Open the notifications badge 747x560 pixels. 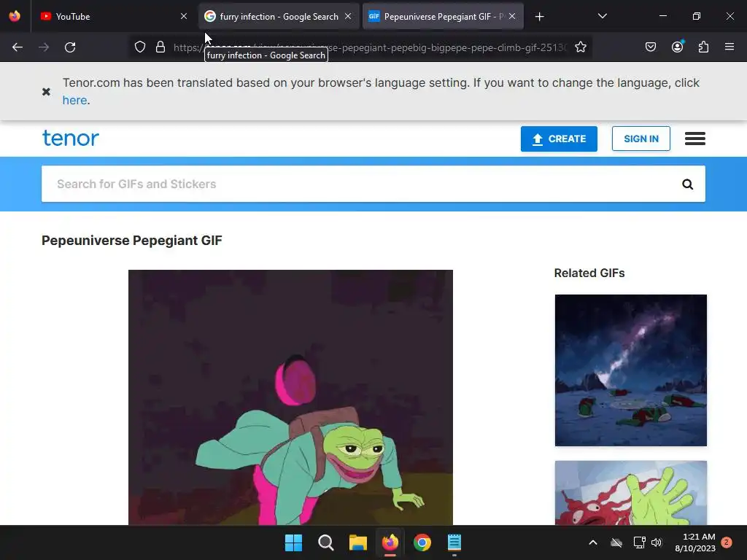[x=727, y=542]
